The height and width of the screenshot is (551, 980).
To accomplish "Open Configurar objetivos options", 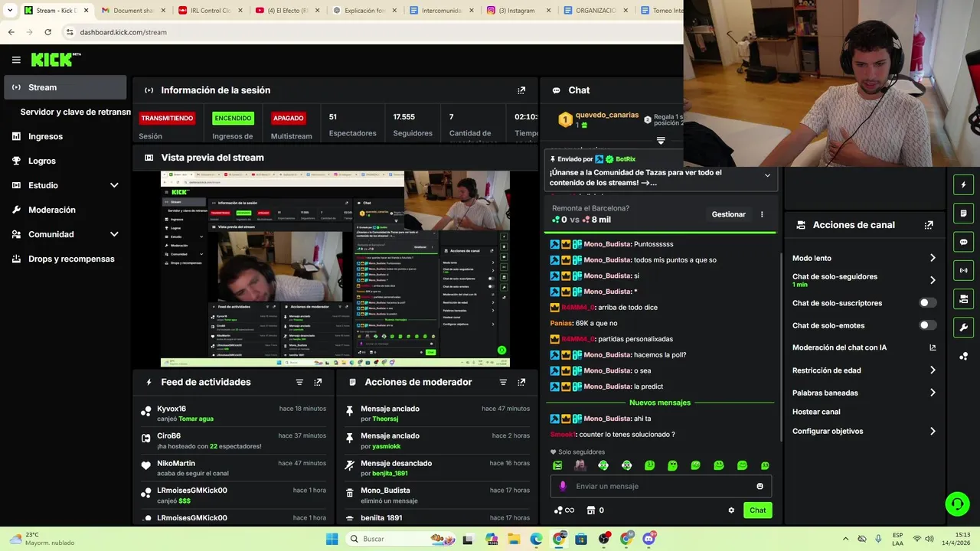I will click(864, 431).
